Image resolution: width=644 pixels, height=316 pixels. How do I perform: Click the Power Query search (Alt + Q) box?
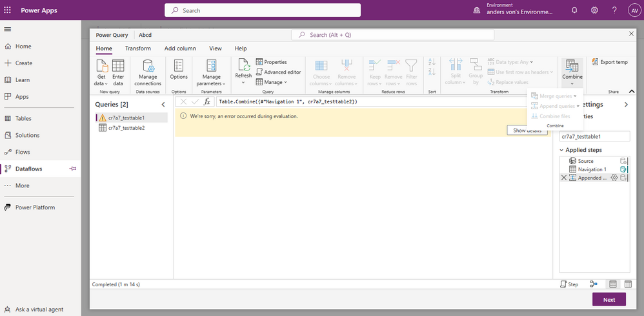pos(392,35)
